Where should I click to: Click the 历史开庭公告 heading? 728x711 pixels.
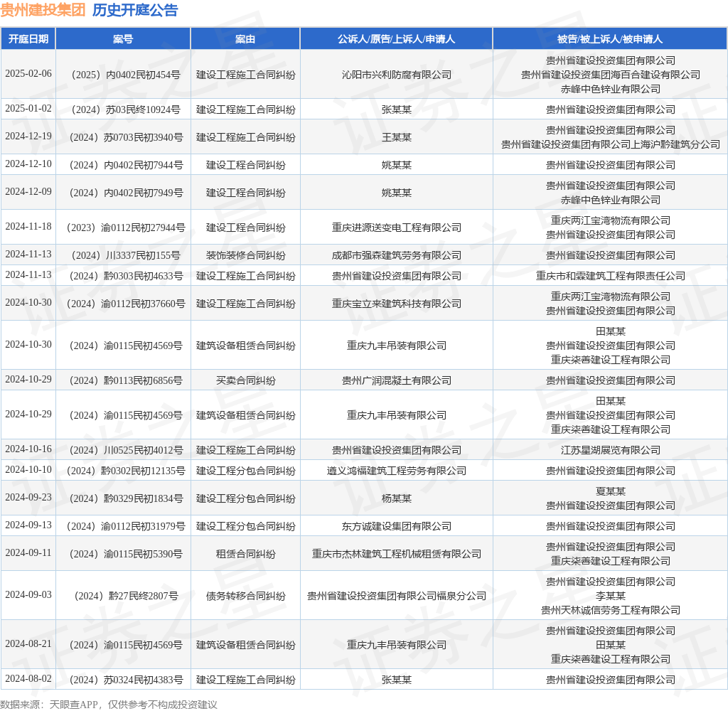(x=135, y=10)
